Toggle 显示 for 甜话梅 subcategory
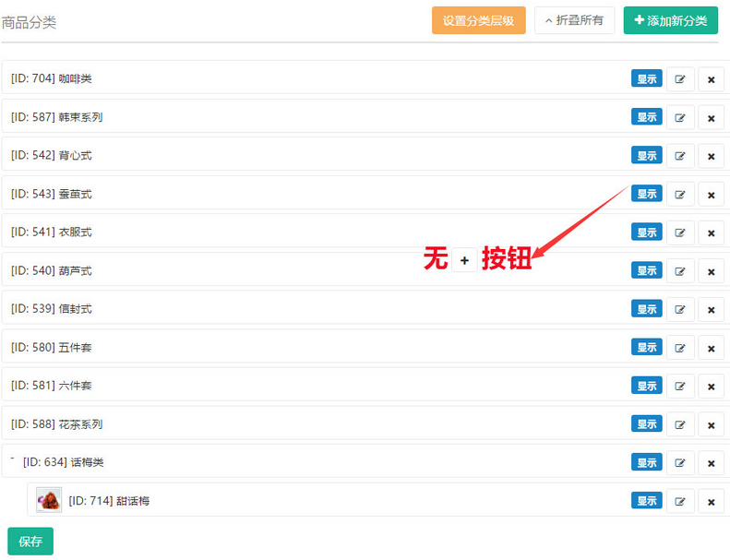This screenshot has width=730, height=560. (x=646, y=500)
